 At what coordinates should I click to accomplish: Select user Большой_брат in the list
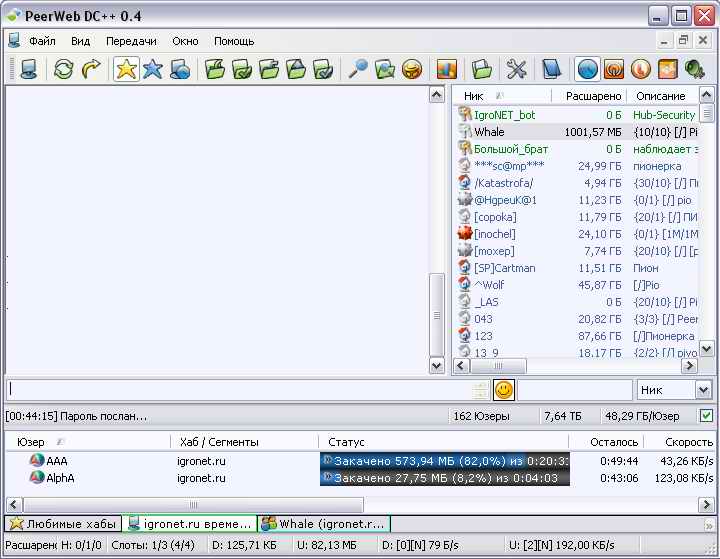[x=578, y=149]
